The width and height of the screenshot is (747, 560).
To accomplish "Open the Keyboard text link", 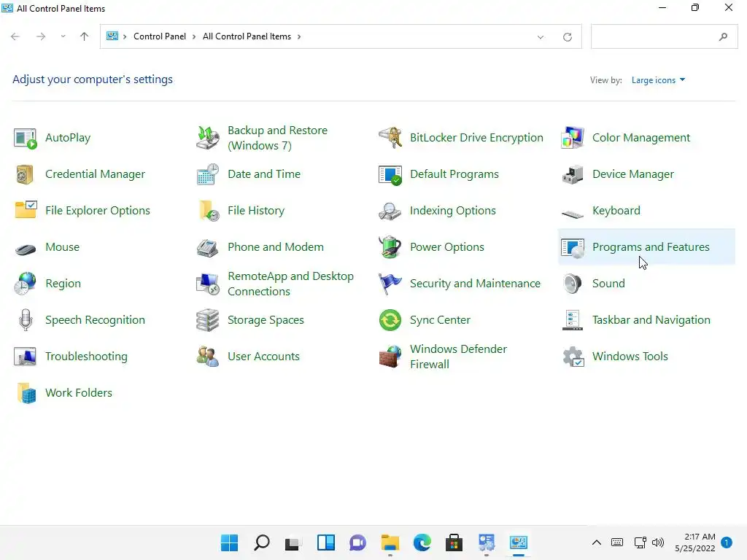I will point(616,211).
